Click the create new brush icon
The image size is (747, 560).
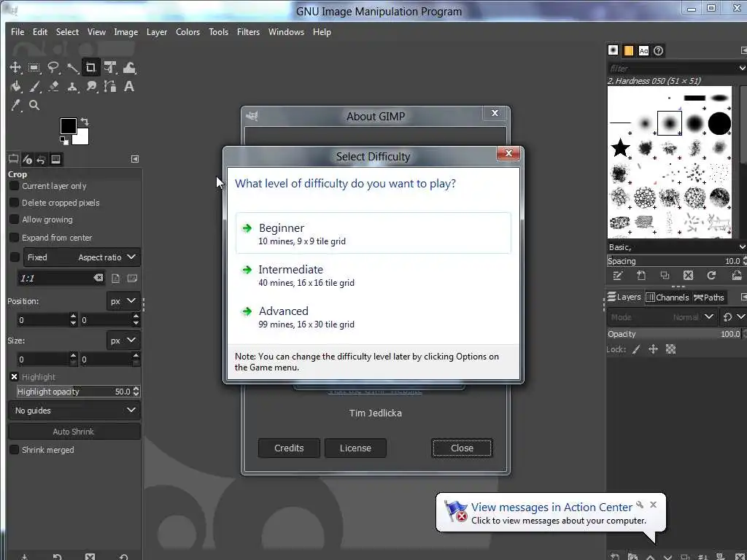[x=641, y=275]
